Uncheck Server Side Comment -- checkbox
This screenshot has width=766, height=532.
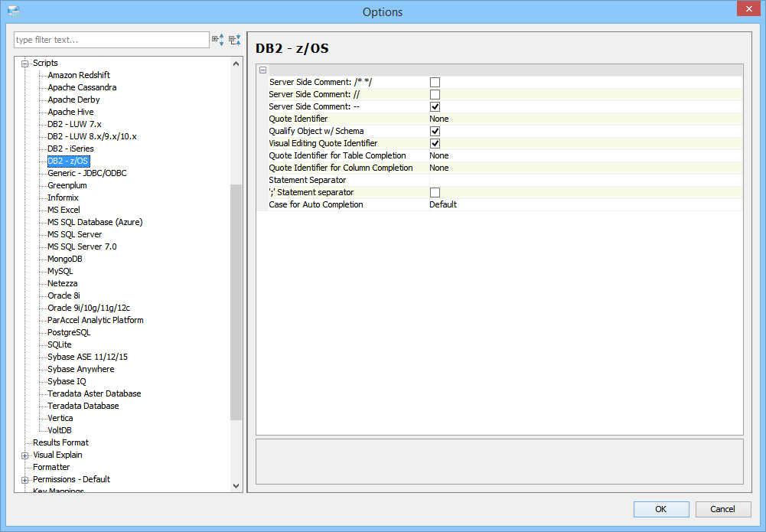pyautogui.click(x=435, y=106)
